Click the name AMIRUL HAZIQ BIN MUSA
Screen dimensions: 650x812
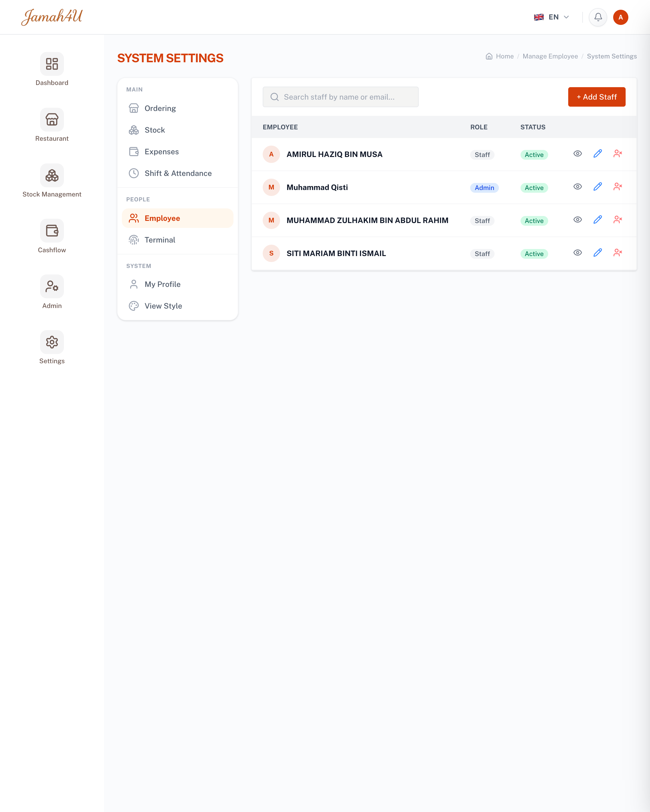click(334, 155)
